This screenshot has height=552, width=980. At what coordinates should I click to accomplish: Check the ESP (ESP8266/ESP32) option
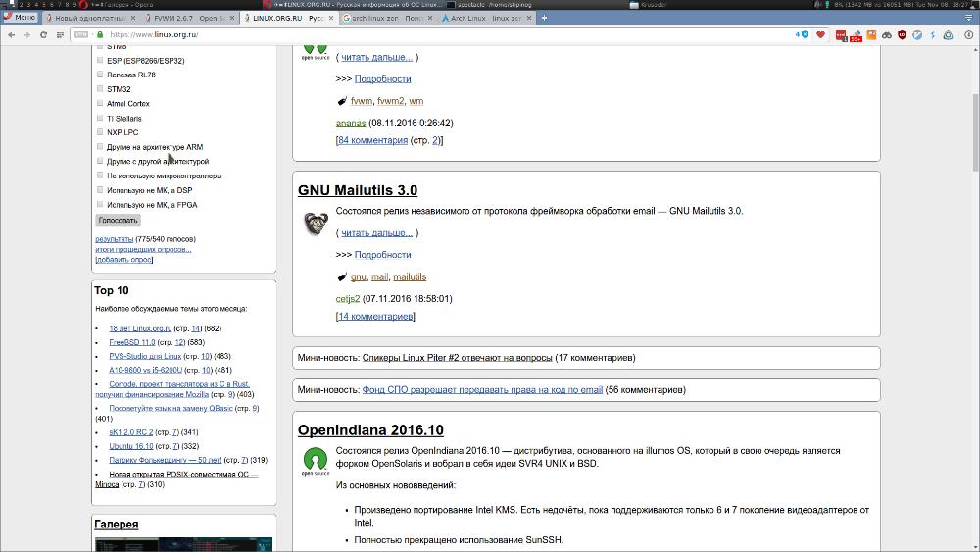(x=100, y=60)
